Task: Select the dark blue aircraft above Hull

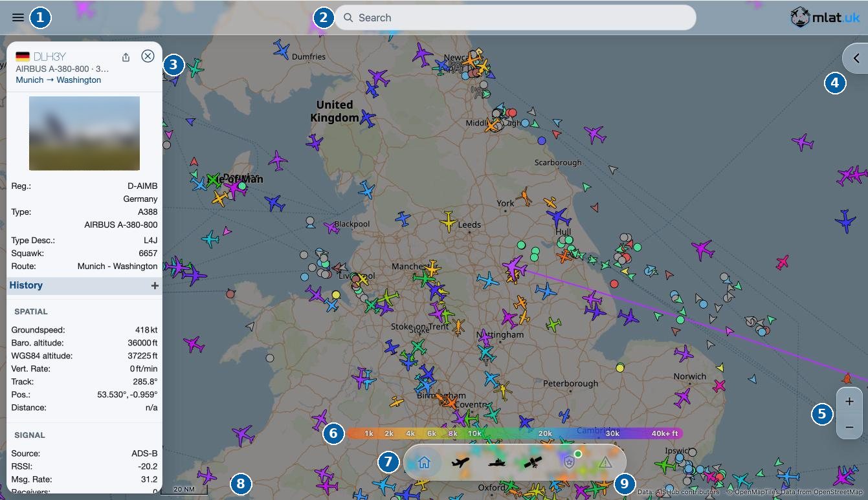Action: (558, 217)
